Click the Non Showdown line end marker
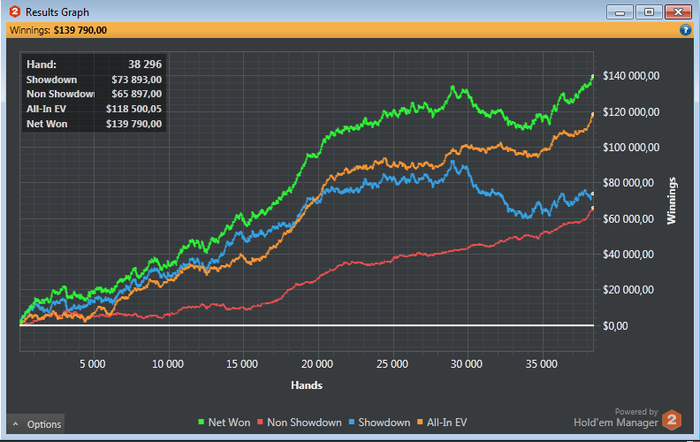Viewport: 700px width, 442px height. click(593, 208)
